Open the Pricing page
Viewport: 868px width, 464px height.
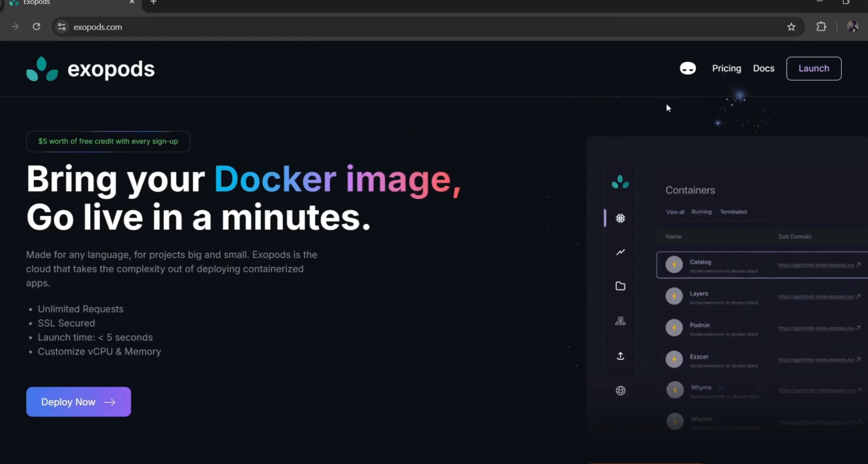(x=726, y=68)
